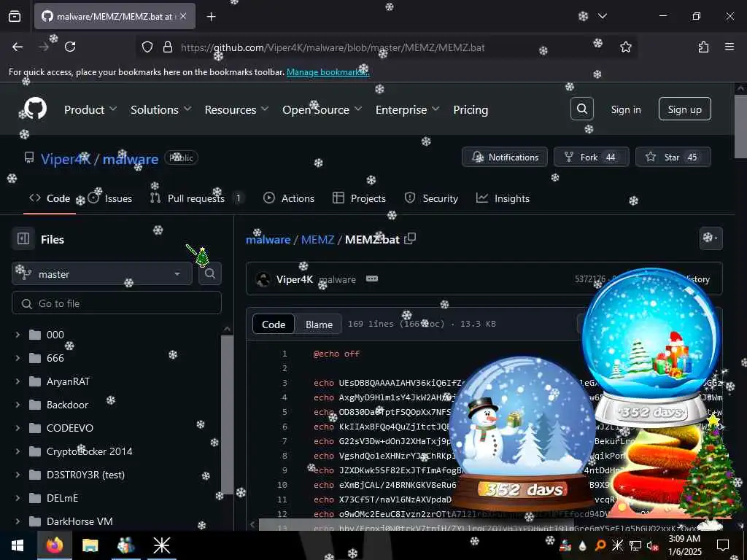747x560 pixels.
Task: Go back with the browser back arrow
Action: coord(18,47)
